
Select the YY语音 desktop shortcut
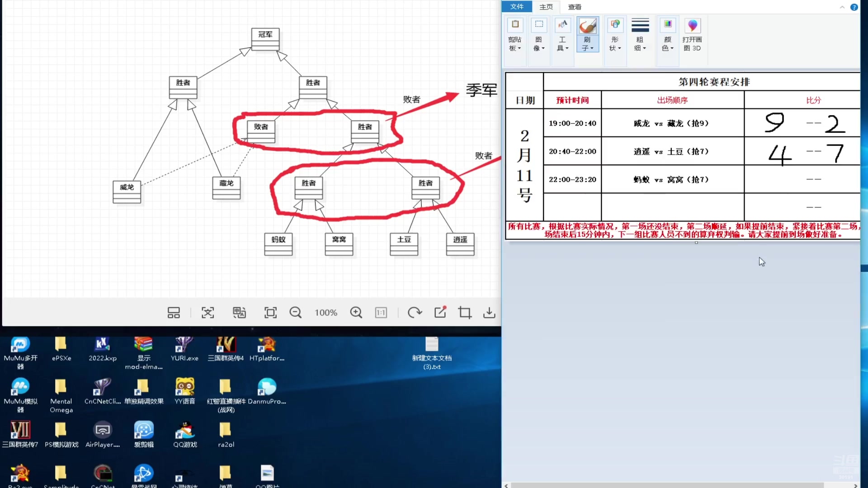pos(184,391)
